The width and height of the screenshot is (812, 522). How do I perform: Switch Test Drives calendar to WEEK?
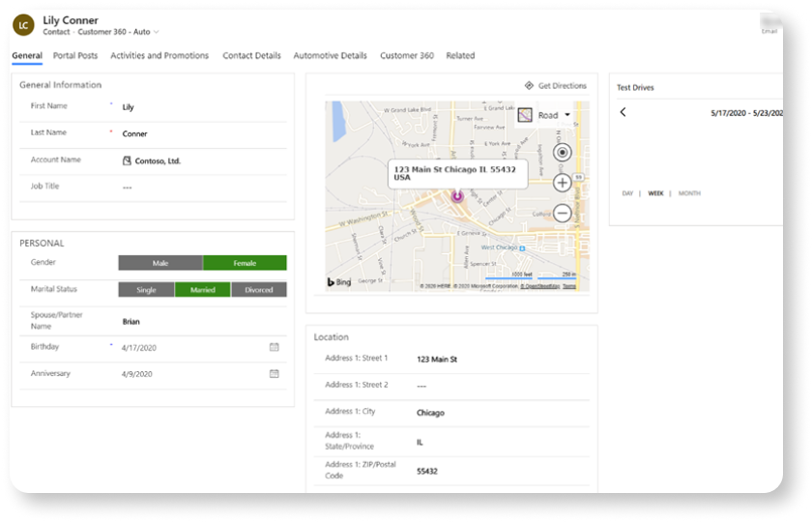coord(655,193)
